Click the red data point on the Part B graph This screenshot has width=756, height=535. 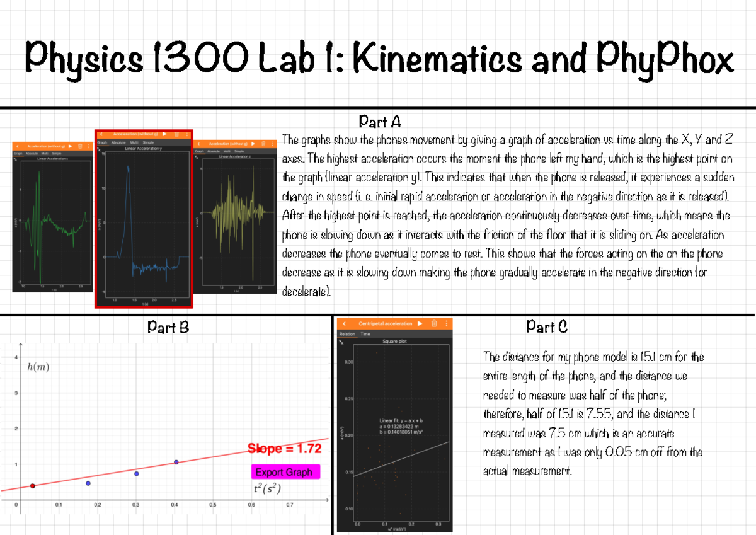click(x=31, y=485)
